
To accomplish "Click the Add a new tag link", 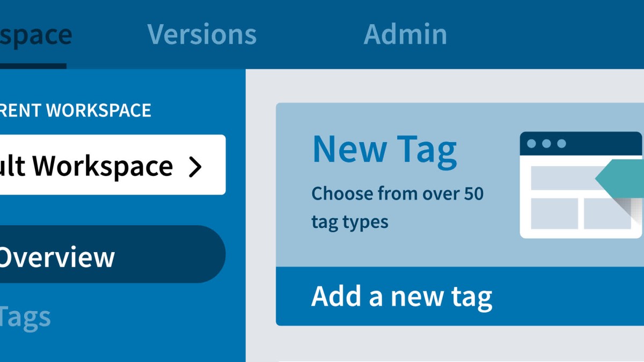I will point(401,296).
